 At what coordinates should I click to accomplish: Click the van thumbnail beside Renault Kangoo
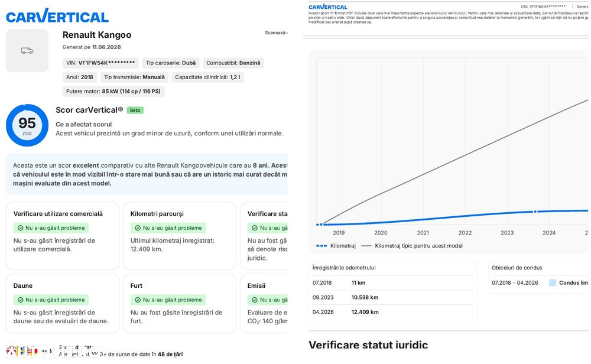27,50
